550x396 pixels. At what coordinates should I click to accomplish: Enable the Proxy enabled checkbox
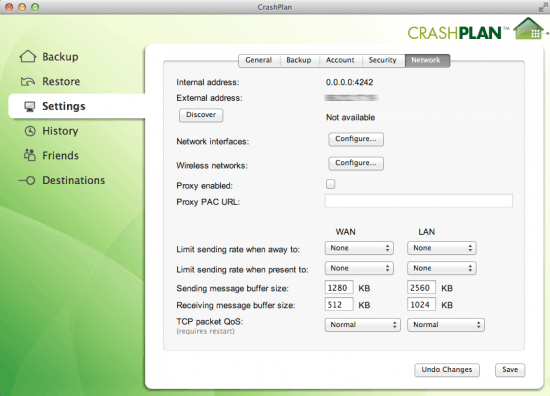pyautogui.click(x=330, y=184)
